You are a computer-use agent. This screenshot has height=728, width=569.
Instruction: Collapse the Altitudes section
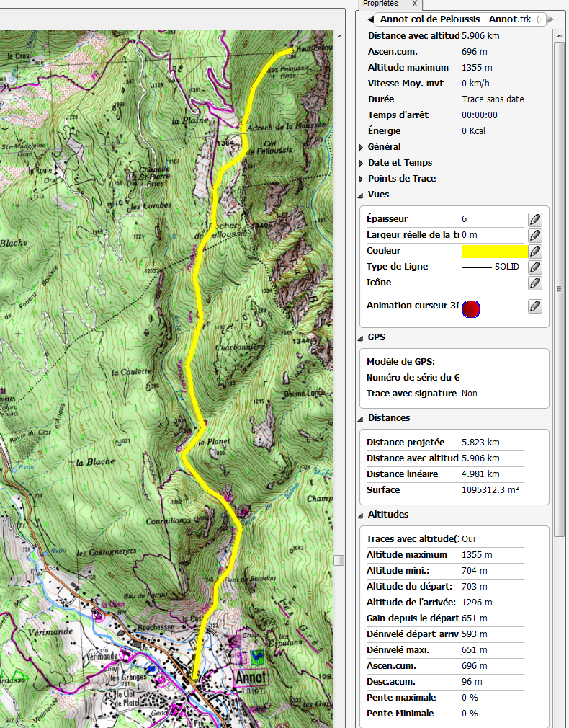361,515
